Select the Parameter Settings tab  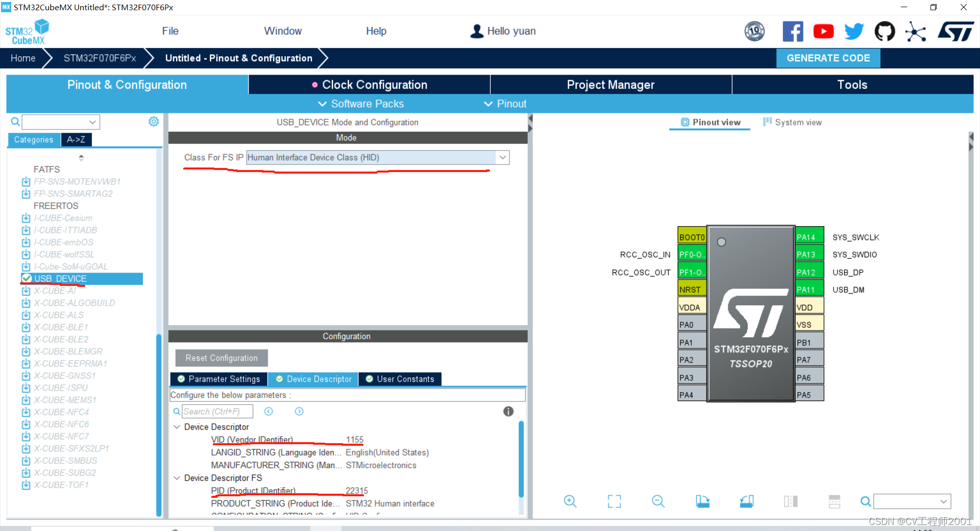coord(219,379)
